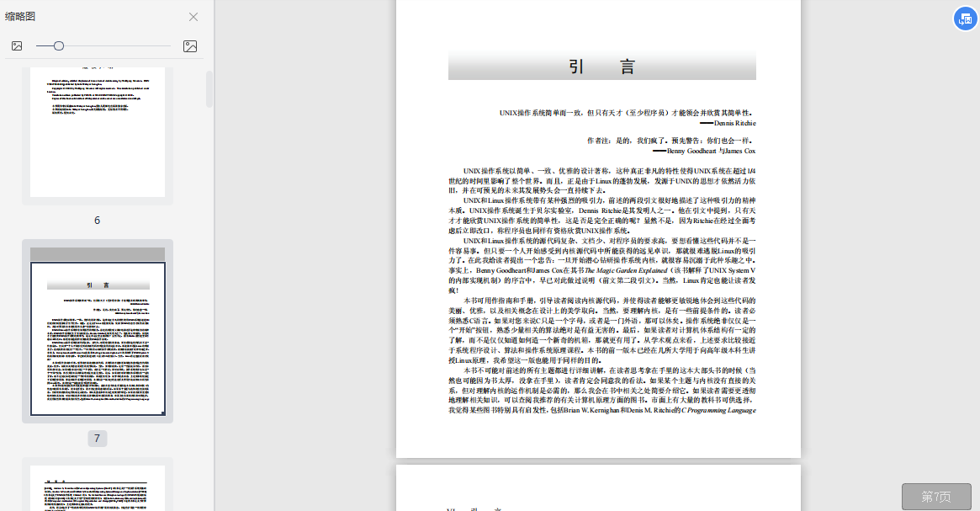Click the large image icon to enlarge thumbnails
This screenshot has width=980, height=511.
(x=190, y=46)
